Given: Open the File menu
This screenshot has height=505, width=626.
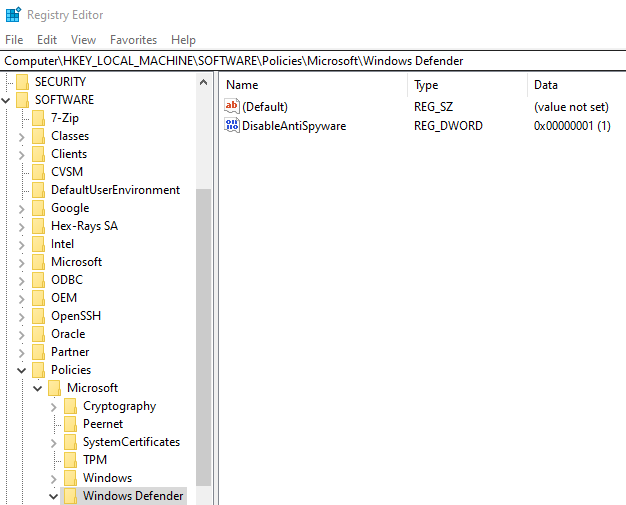Looking at the screenshot, I should 14,40.
